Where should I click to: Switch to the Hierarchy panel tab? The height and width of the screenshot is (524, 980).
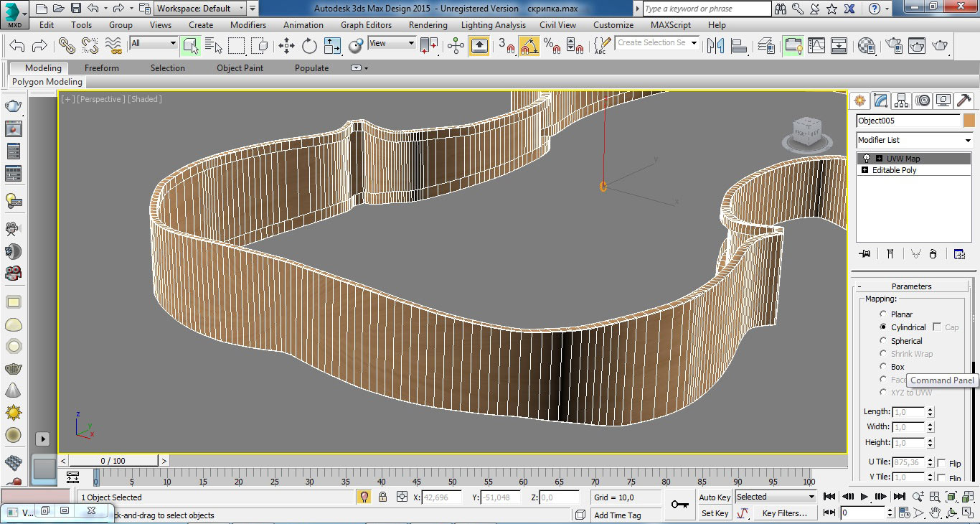click(x=902, y=100)
